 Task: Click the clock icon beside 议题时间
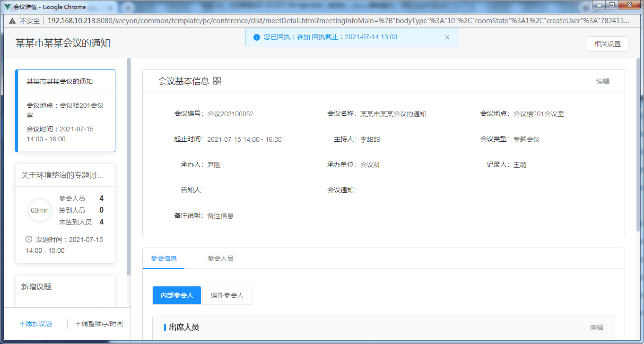pos(29,239)
